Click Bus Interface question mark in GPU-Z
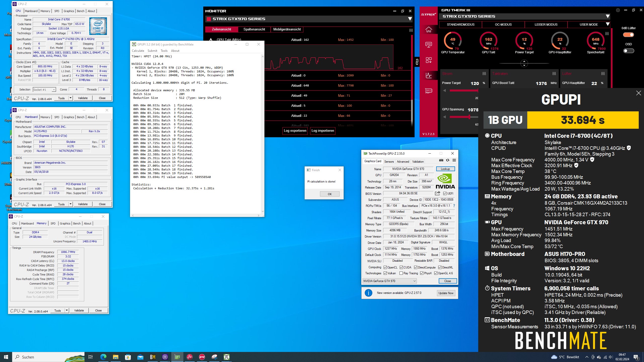644x362 pixels. [x=454, y=206]
